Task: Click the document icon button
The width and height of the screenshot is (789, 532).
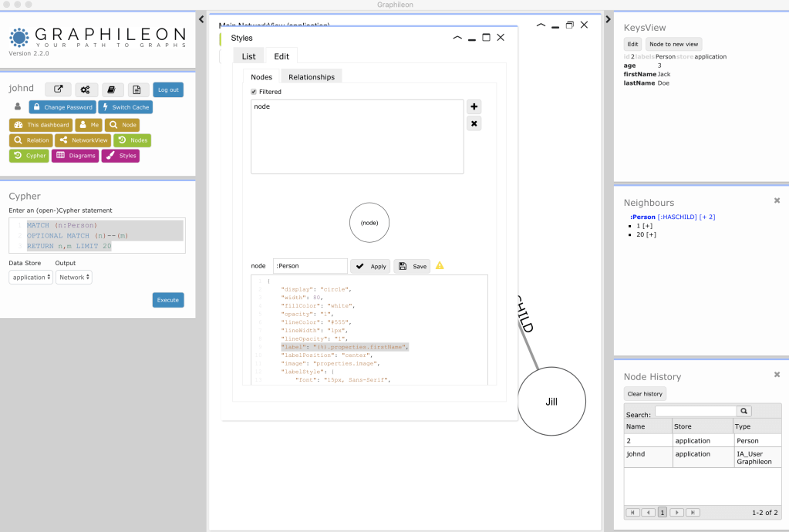Action: click(139, 89)
